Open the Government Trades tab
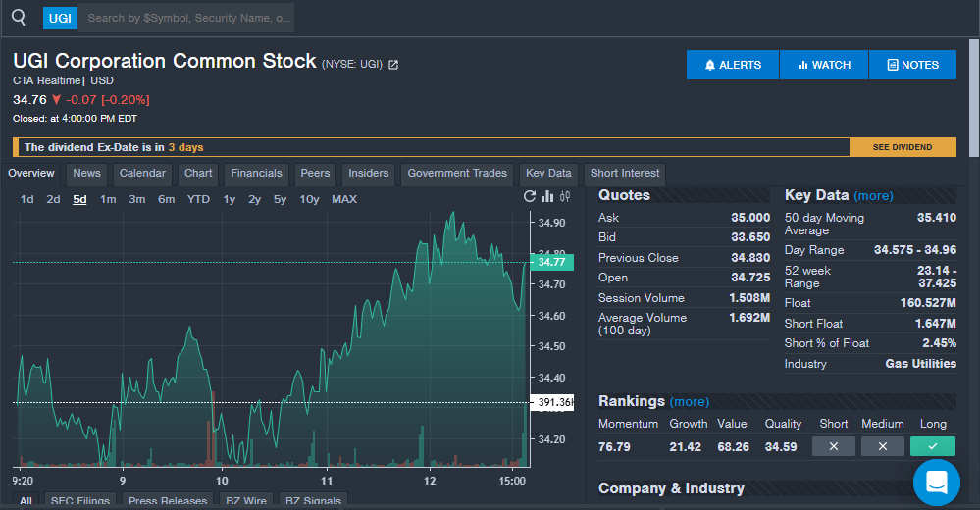980x510 pixels. pyautogui.click(x=457, y=174)
